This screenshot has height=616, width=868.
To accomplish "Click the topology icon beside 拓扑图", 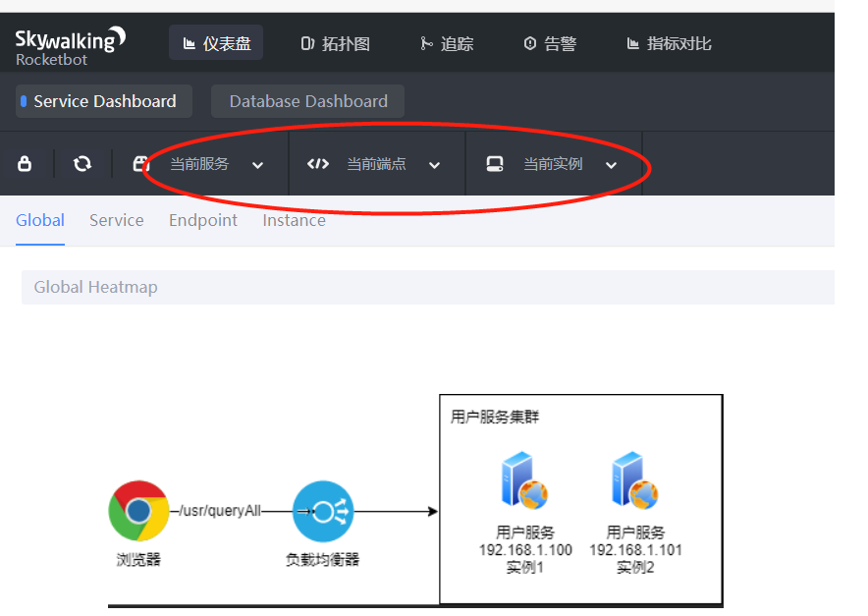I will coord(307,43).
